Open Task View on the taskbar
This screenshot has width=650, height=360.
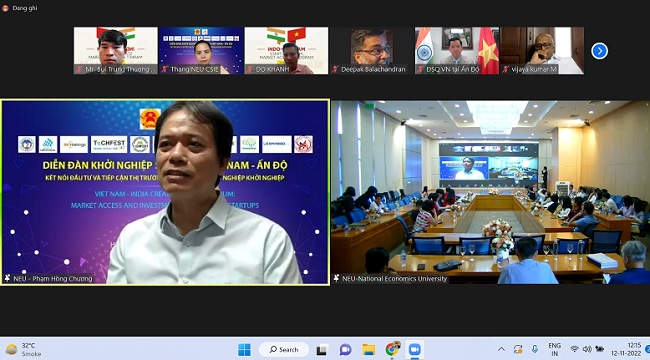[321, 350]
